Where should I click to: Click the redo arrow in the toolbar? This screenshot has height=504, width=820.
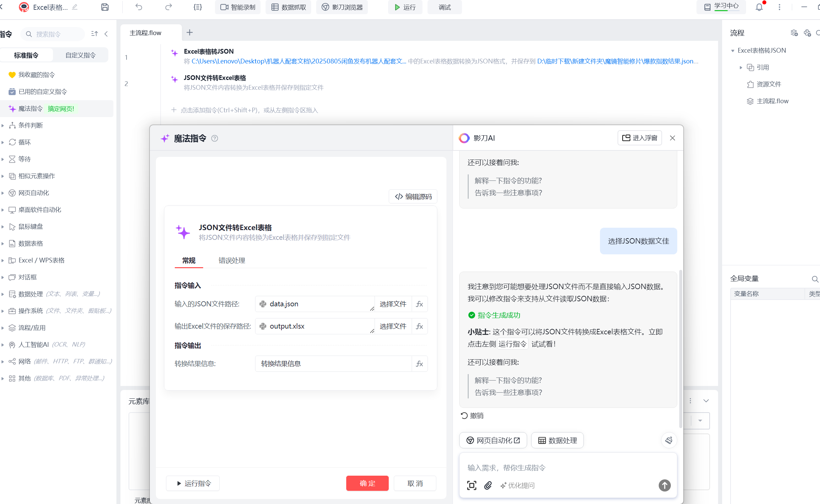168,7
